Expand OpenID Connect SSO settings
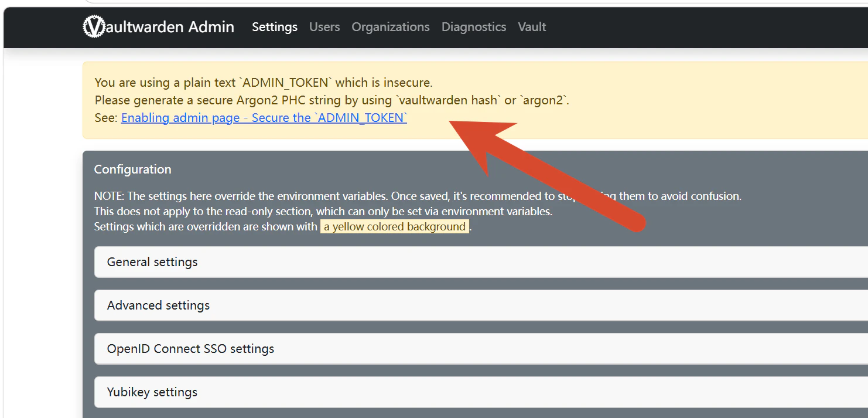868x418 pixels. (x=481, y=349)
